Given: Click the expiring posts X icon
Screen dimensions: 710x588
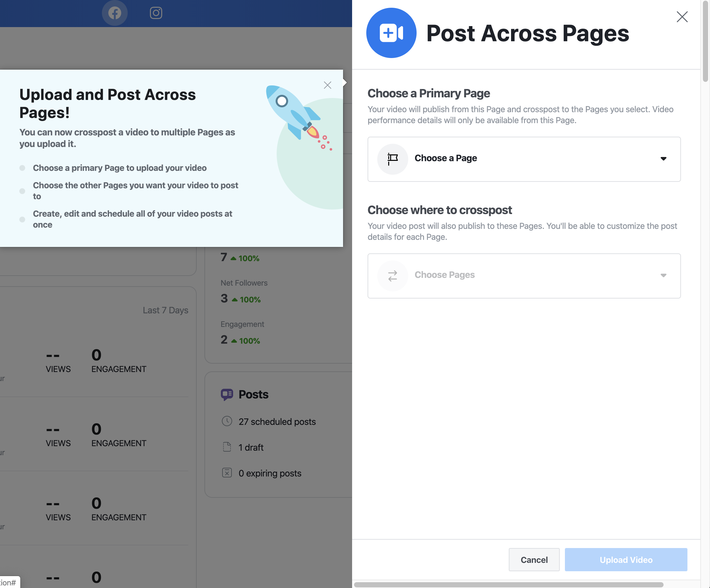Looking at the screenshot, I should pos(226,472).
